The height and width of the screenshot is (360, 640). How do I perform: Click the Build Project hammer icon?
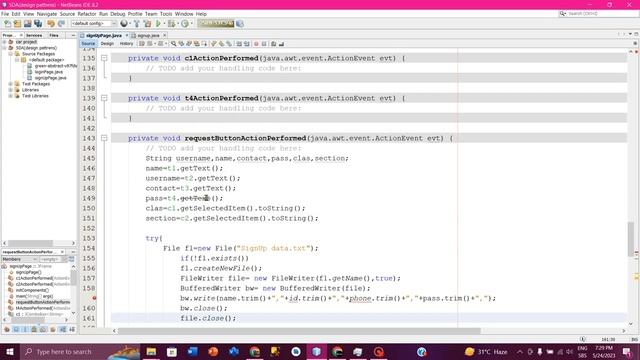(137, 24)
